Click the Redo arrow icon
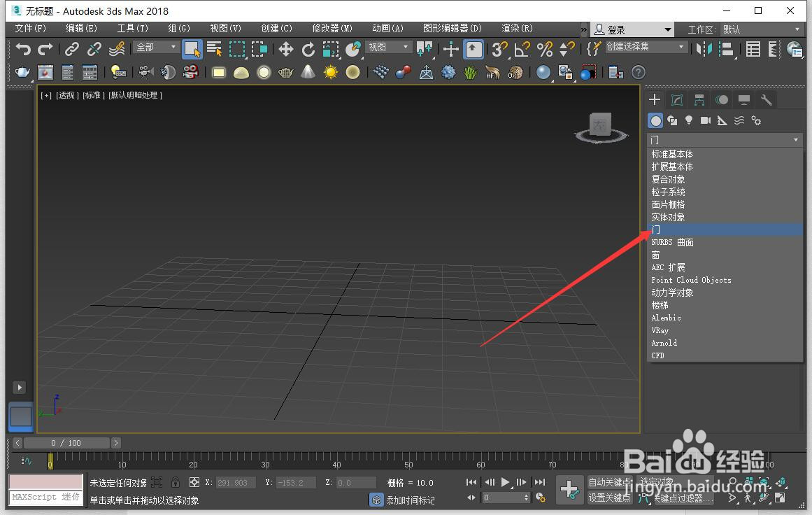Image resolution: width=812 pixels, height=515 pixels. tap(45, 49)
